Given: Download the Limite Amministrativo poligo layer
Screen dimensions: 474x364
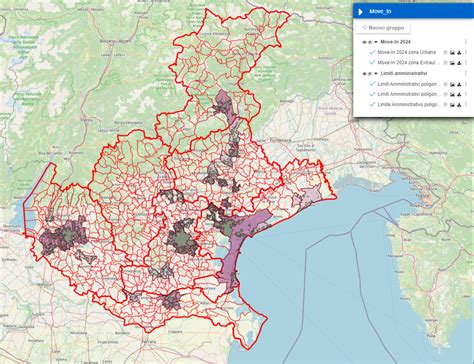Looking at the screenshot, I should [x=459, y=105].
